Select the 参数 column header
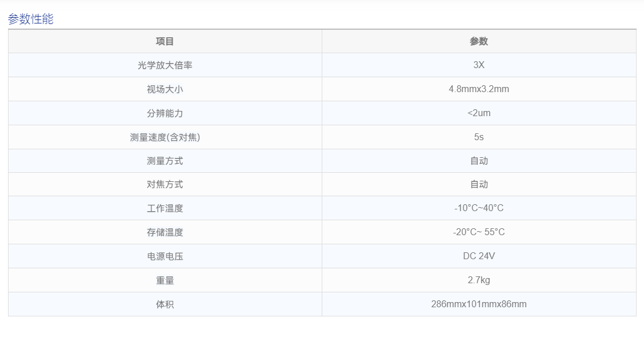The width and height of the screenshot is (644, 349). click(x=479, y=41)
